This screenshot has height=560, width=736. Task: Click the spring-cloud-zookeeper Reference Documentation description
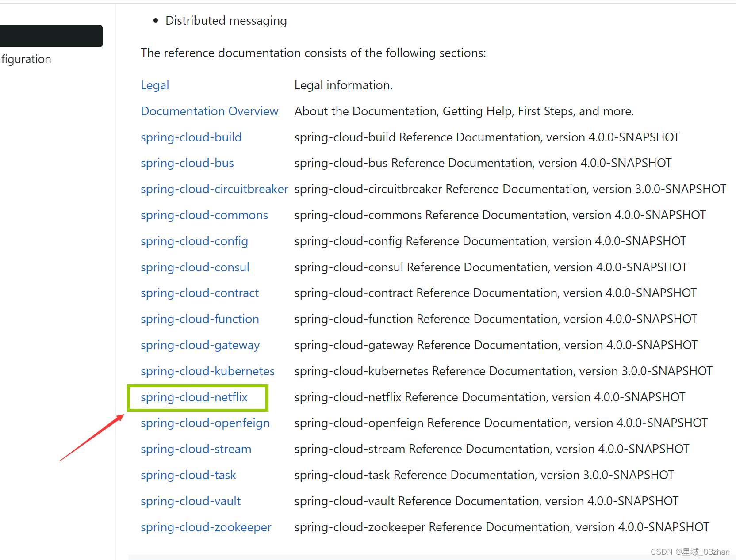(502, 527)
